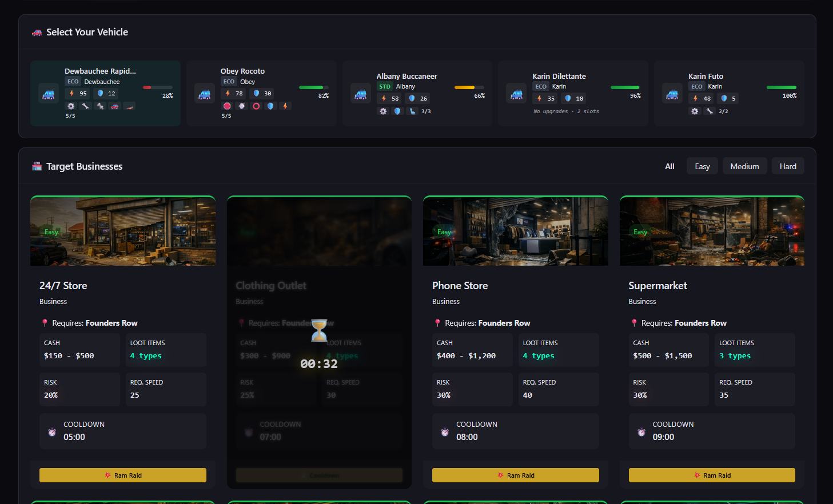This screenshot has height=504, width=833.
Task: Click the hourglass timer on Clothing Outlet
Action: pyautogui.click(x=319, y=330)
